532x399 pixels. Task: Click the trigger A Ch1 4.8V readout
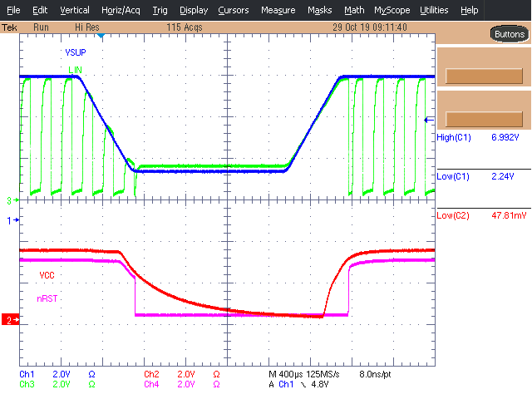[x=298, y=384]
